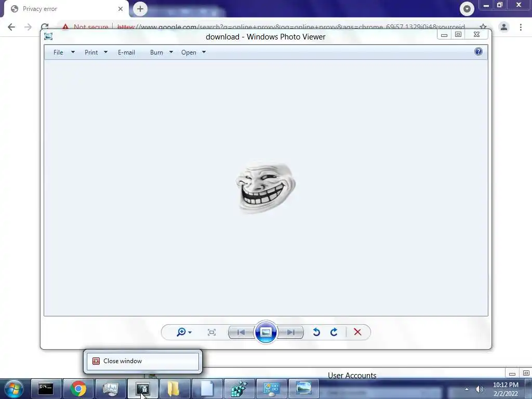The height and width of the screenshot is (399, 532).
Task: Minimize the Photo Viewer window
Action: tap(444, 35)
